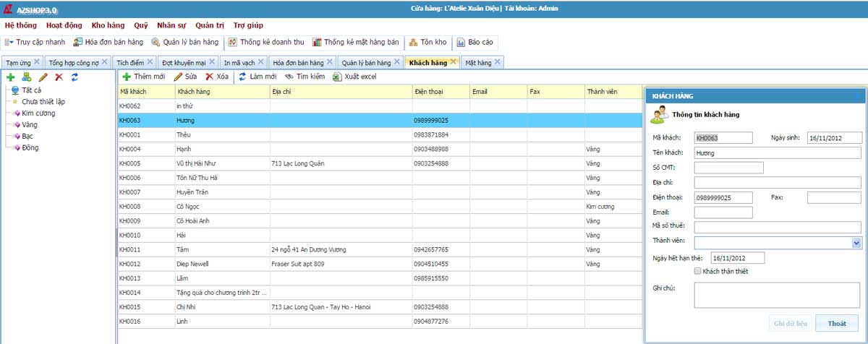The height and width of the screenshot is (344, 868).
Task: Click Xuất excel export button
Action: 354,76
